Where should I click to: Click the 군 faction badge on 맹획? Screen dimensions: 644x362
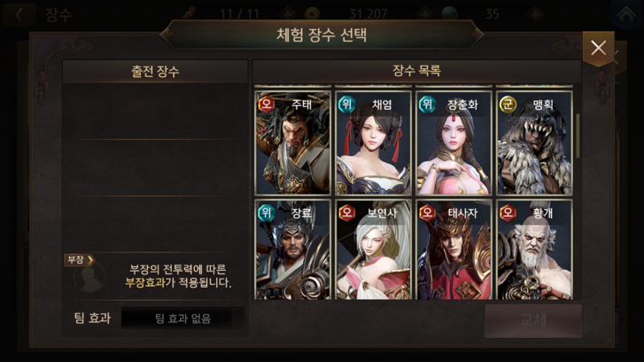(x=508, y=104)
